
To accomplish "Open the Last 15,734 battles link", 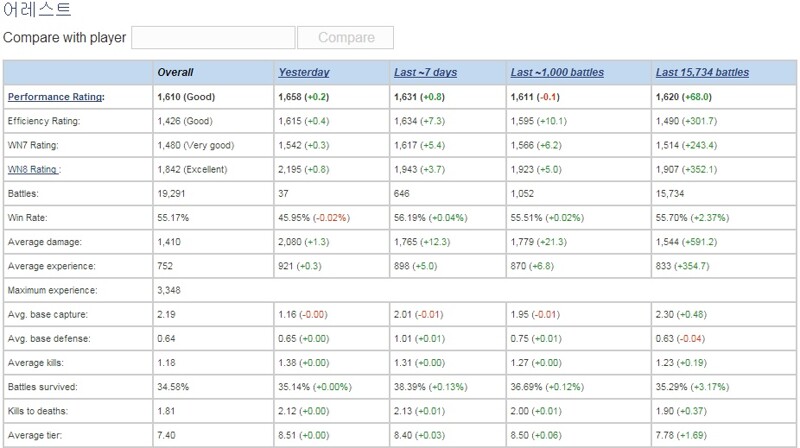I will tap(702, 72).
